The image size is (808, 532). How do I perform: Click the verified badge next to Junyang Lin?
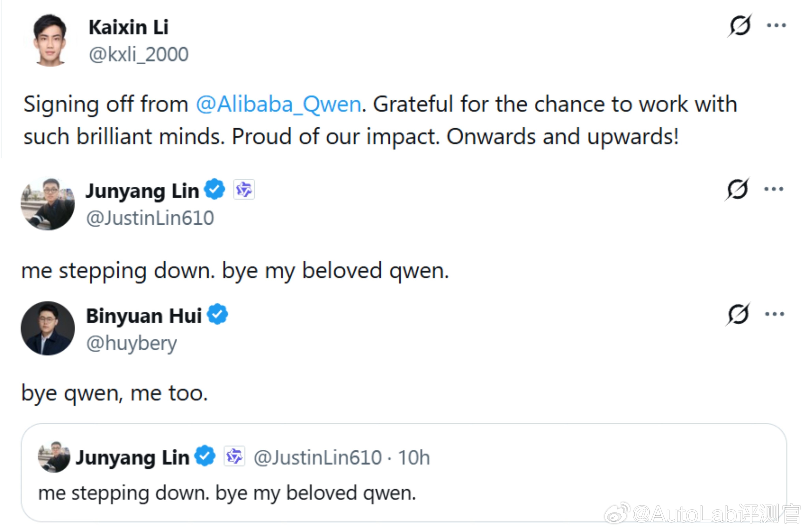point(215,189)
